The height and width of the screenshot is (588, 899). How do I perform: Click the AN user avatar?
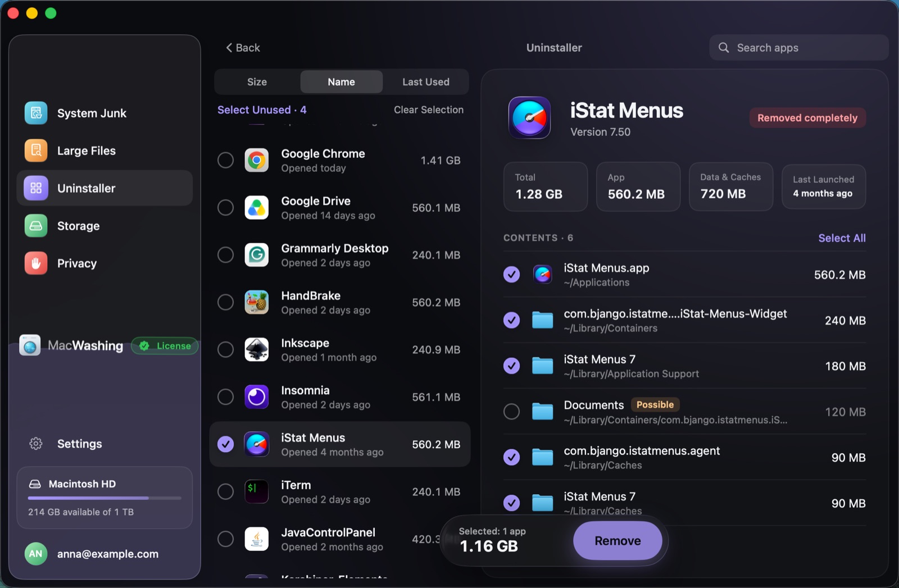coord(36,554)
